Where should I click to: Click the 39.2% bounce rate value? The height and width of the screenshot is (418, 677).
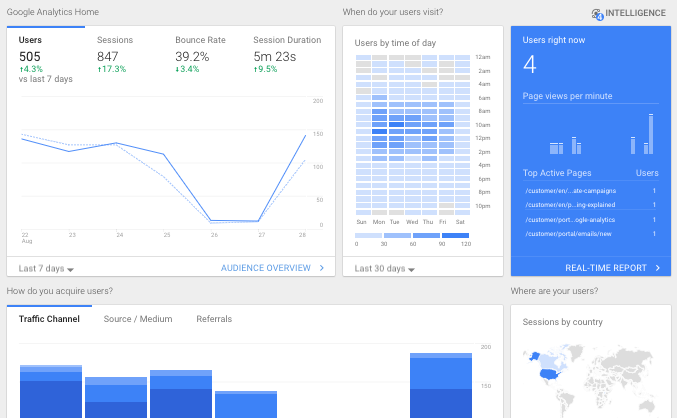point(192,57)
